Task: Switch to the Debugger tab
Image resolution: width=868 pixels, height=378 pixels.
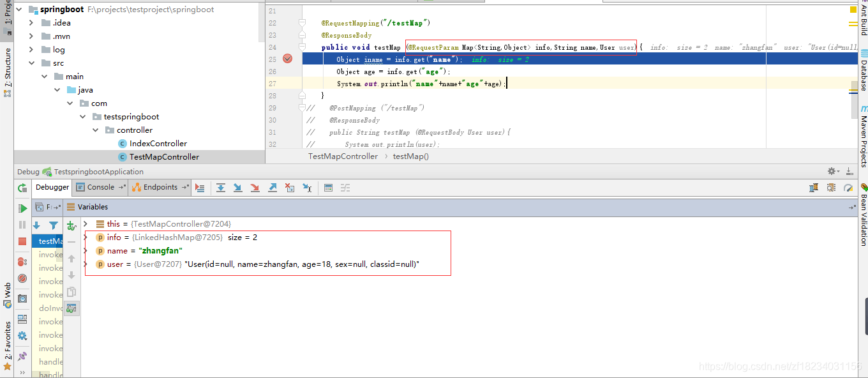Action: point(52,187)
